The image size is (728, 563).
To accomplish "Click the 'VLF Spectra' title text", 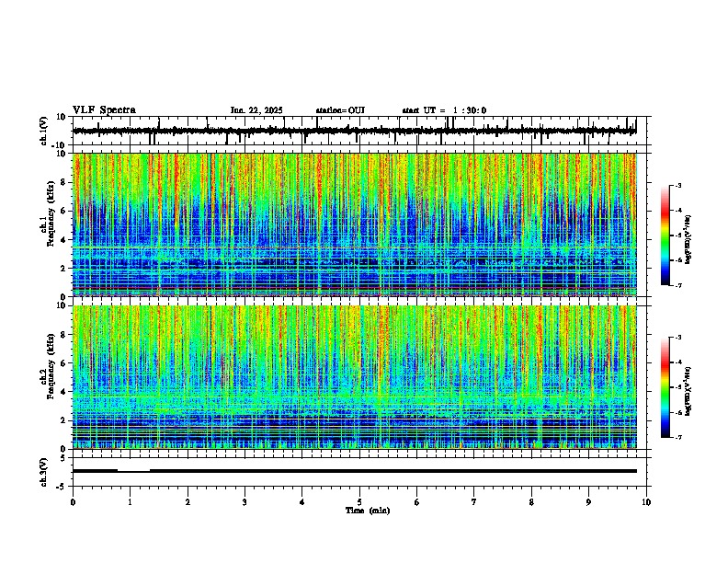I will (104, 110).
